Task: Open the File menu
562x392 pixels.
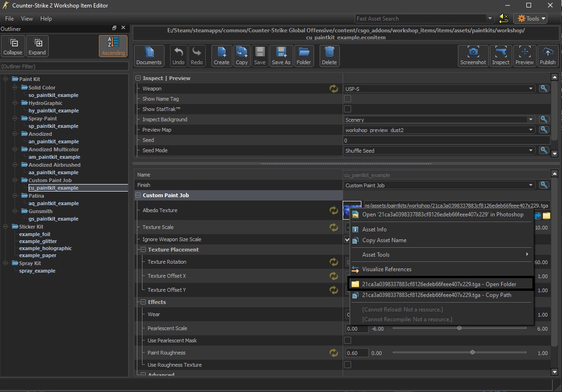Action: (9, 19)
